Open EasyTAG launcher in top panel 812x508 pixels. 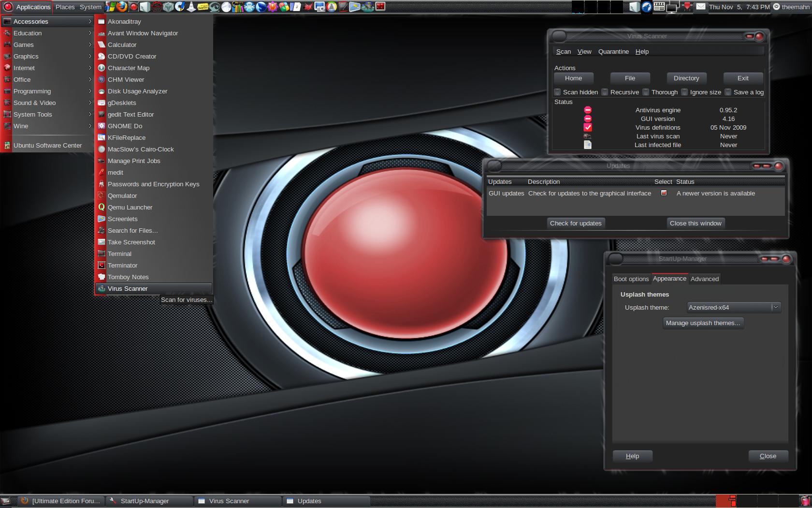203,7
